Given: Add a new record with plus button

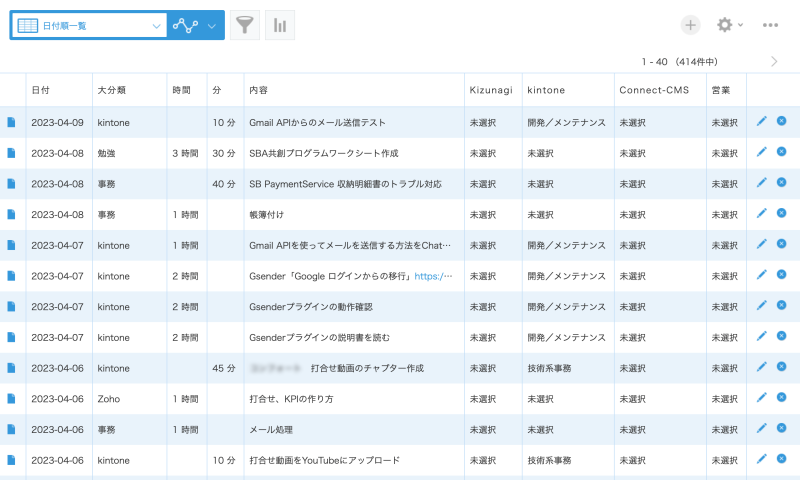Looking at the screenshot, I should pyautogui.click(x=690, y=25).
